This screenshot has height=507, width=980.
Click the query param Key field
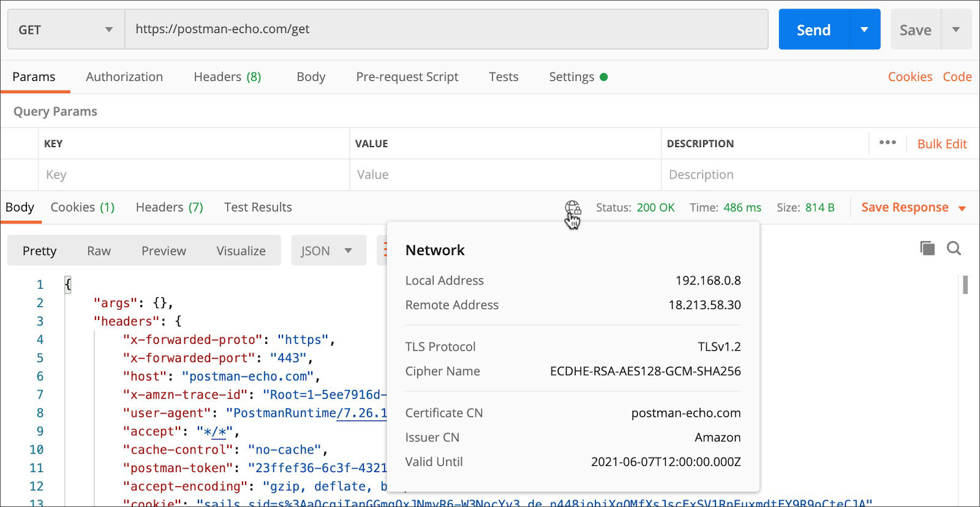(x=194, y=175)
